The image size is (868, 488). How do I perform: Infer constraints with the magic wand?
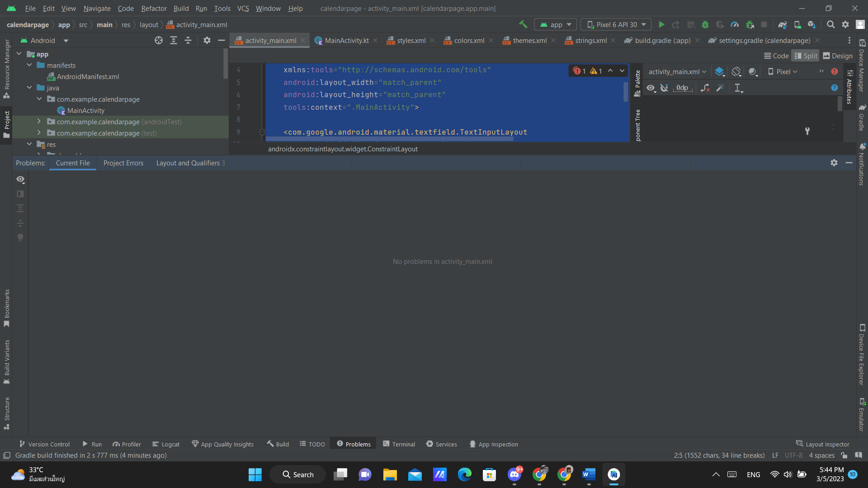coord(720,88)
